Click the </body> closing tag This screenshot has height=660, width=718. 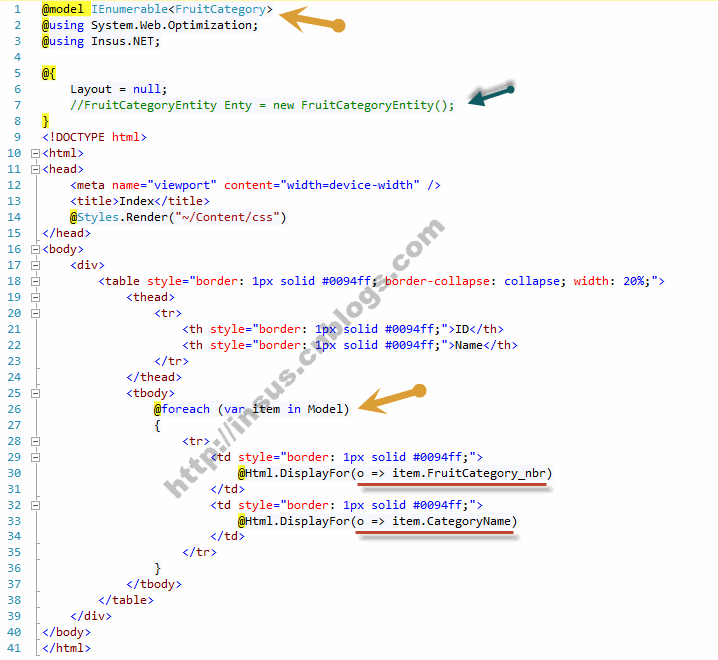[x=66, y=633]
